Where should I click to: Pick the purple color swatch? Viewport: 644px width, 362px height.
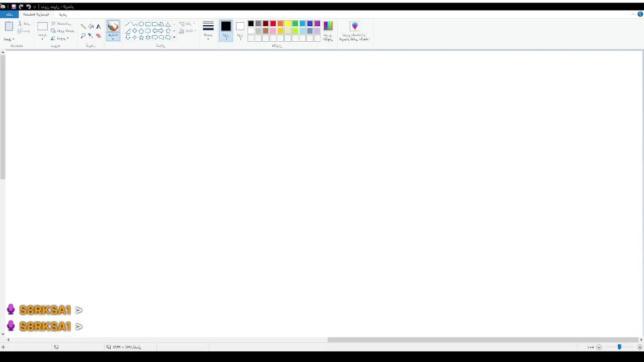coord(317,24)
